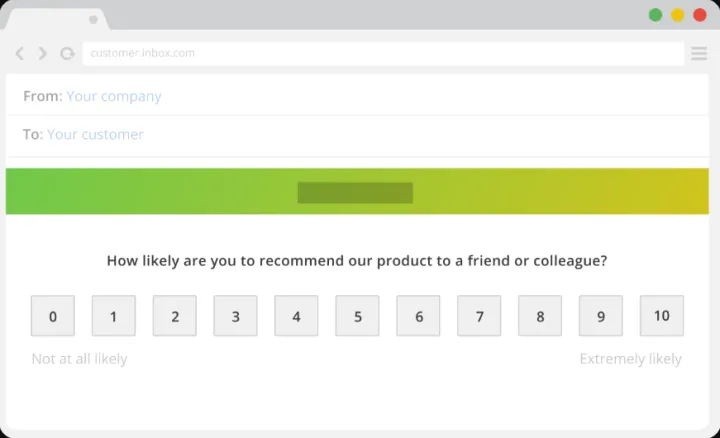Click the 'Your customer' recipient link
This screenshot has width=720, height=438.
(x=95, y=134)
